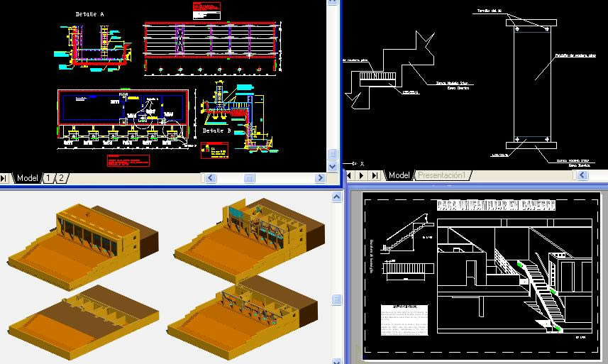Viewport: 608px width, 364px height.
Task: Select the Detalle A label text
Action: [x=90, y=14]
